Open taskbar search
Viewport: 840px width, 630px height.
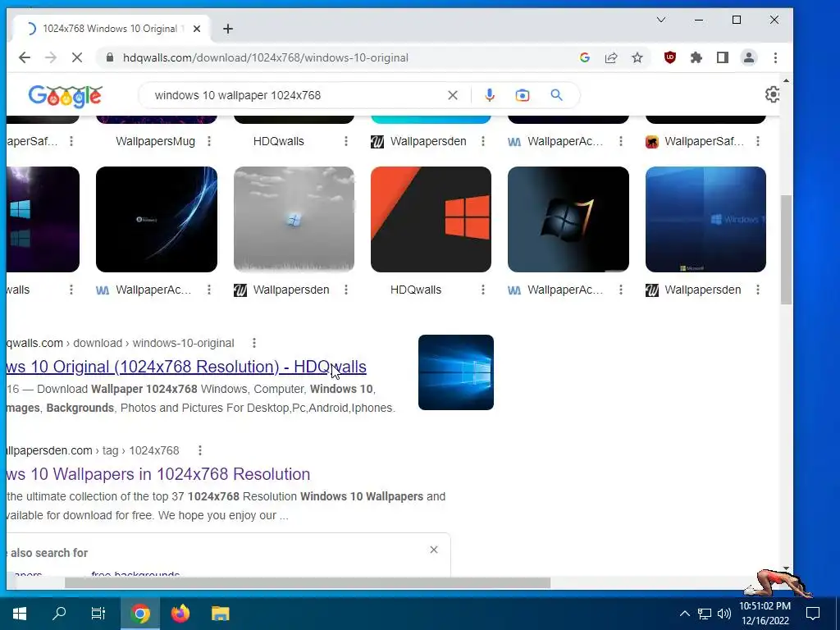coord(59,614)
